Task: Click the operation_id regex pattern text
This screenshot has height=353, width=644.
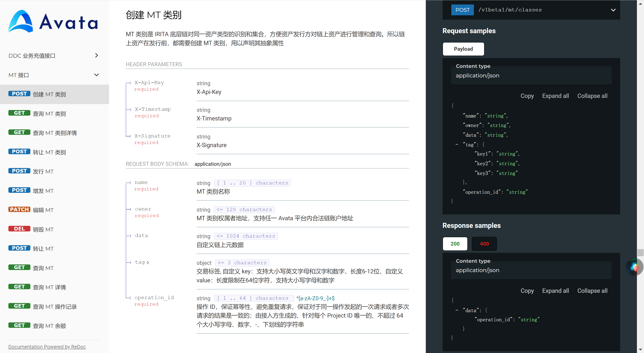Action: [x=315, y=298]
